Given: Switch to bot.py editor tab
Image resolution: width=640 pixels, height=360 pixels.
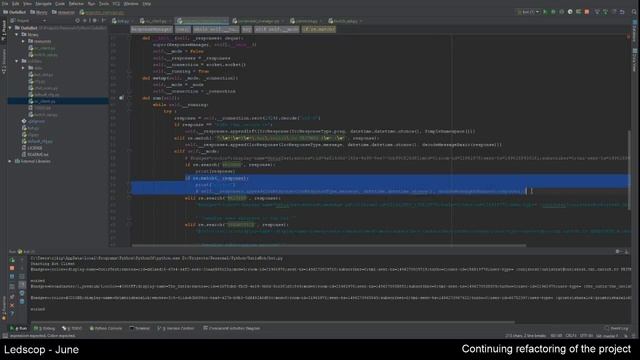Looking at the screenshot, I should point(121,21).
